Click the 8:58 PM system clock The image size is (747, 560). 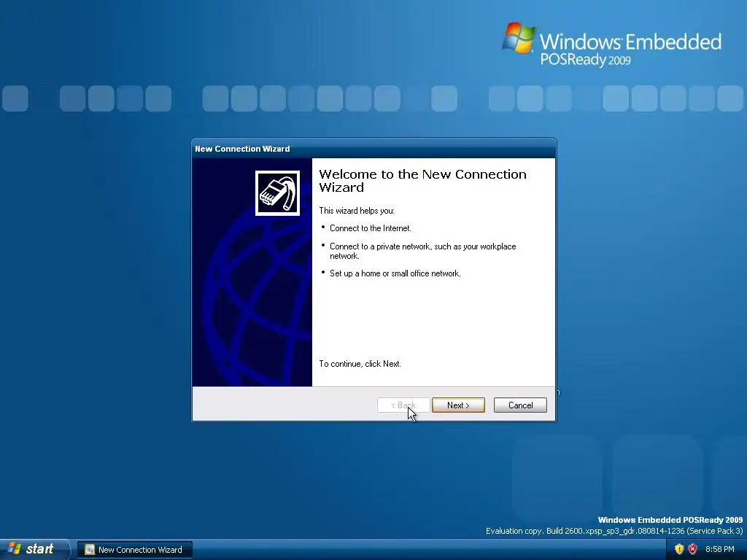tap(719, 549)
